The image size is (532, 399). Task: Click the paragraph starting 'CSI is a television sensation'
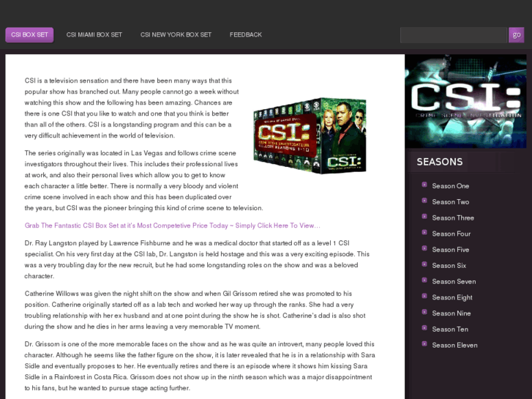[132, 108]
